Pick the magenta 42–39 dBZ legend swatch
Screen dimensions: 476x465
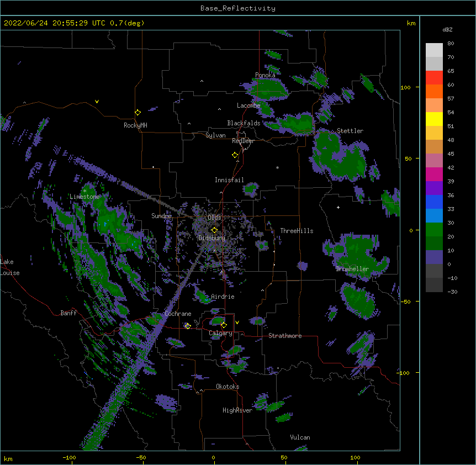pyautogui.click(x=434, y=174)
